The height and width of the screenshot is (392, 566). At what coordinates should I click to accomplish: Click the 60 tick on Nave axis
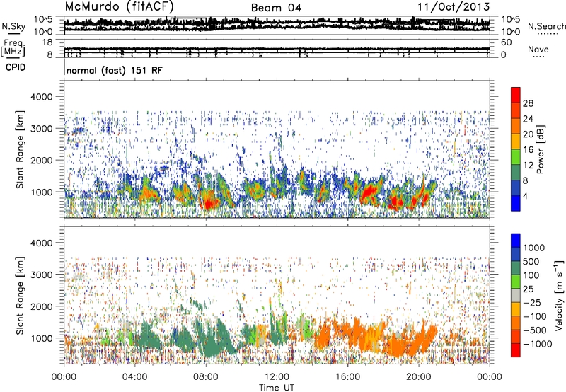pyautogui.click(x=507, y=42)
